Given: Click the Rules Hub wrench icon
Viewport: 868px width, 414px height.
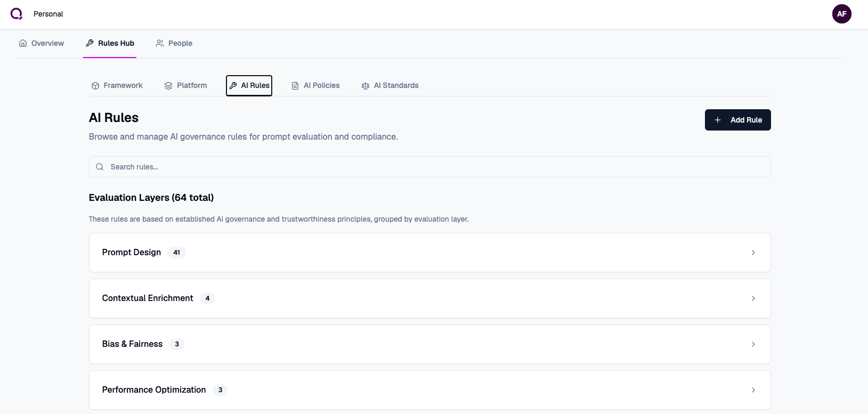Looking at the screenshot, I should pyautogui.click(x=90, y=43).
